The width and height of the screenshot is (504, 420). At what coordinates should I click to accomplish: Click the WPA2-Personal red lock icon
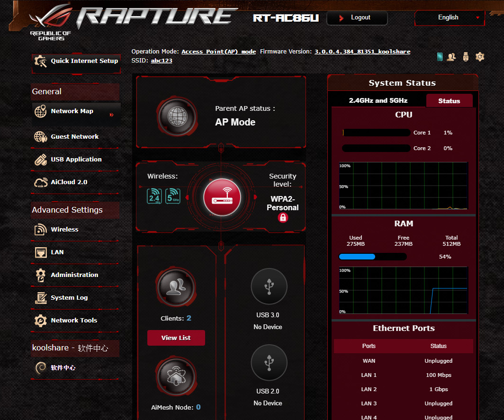click(x=283, y=217)
